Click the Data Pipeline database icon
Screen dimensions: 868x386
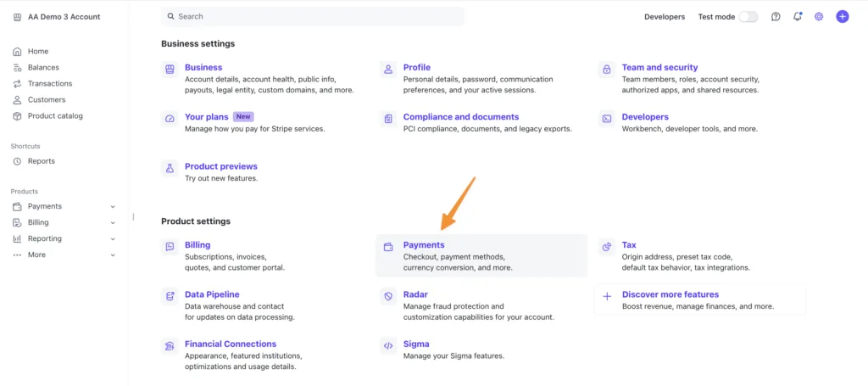[x=170, y=297]
